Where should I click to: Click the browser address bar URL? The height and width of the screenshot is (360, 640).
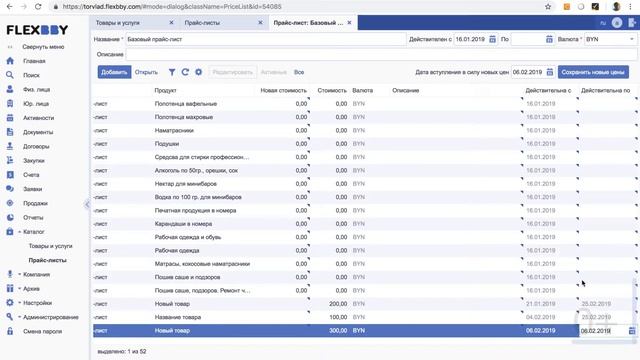[172, 7]
